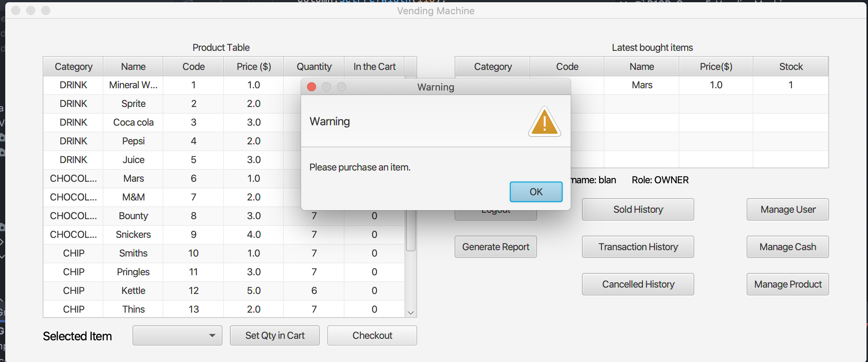Open Manage Product
The image size is (868, 362).
coord(787,284)
